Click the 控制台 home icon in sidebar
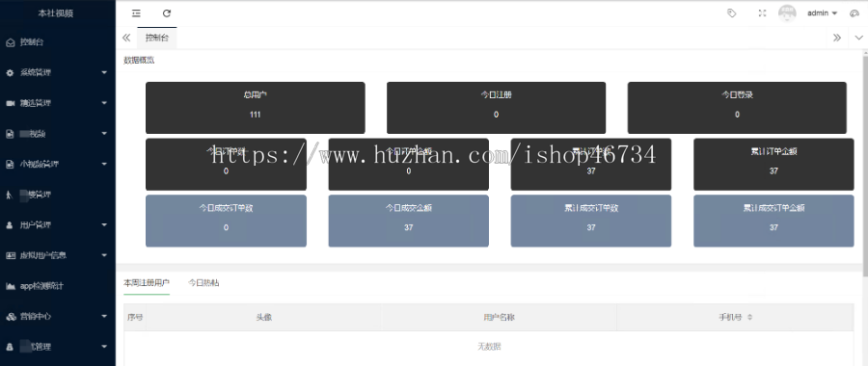This screenshot has width=868, height=366. [10, 42]
